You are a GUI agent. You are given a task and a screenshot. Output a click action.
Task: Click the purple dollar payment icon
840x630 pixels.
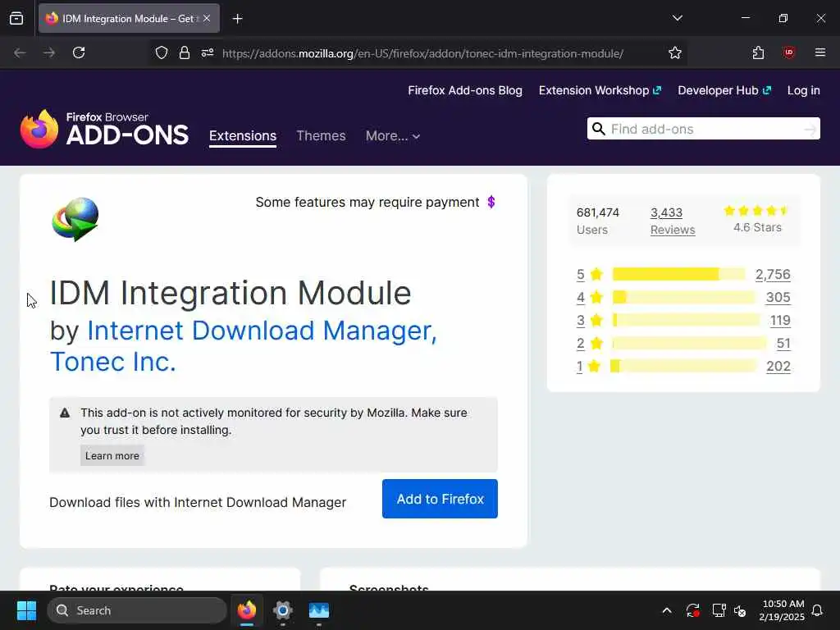point(491,202)
